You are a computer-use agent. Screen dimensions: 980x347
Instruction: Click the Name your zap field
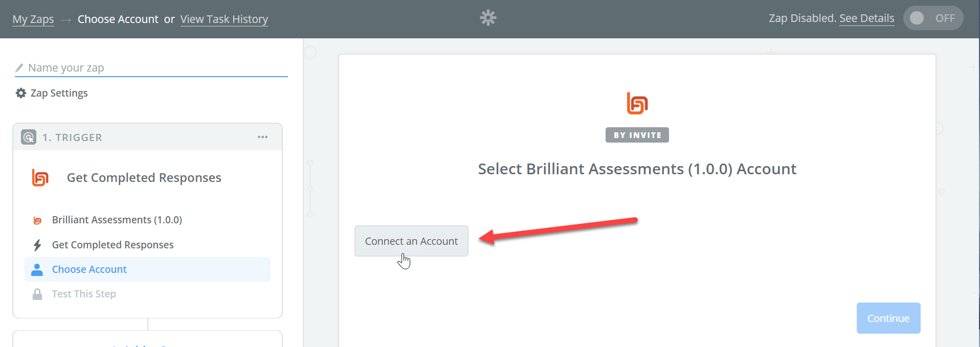click(153, 68)
